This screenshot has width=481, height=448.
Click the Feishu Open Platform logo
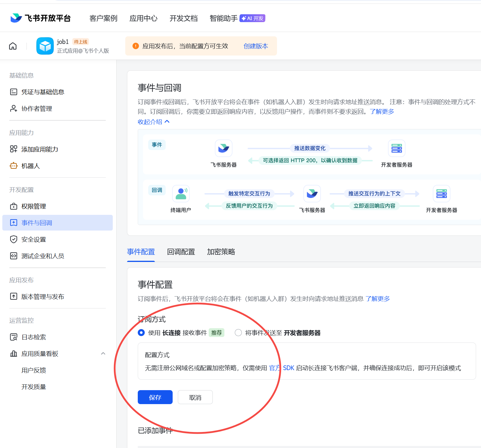tap(40, 18)
